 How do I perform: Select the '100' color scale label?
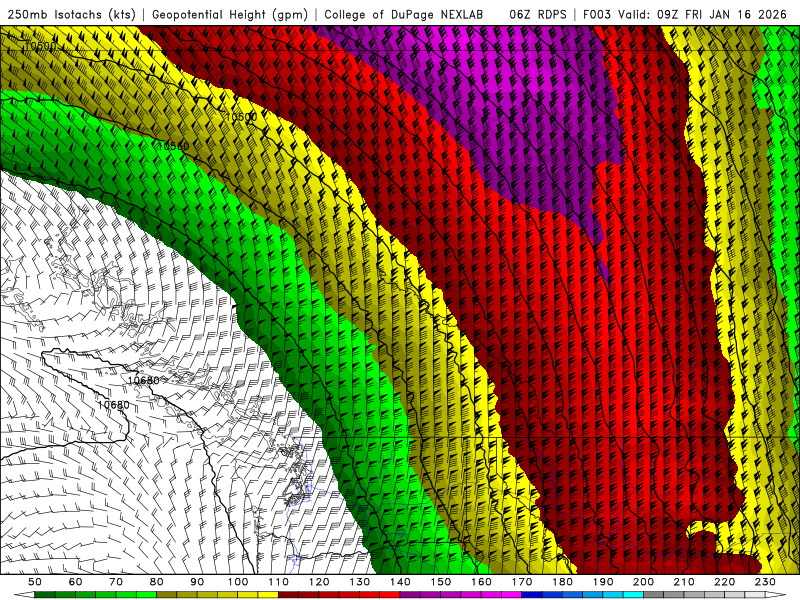[x=237, y=582]
